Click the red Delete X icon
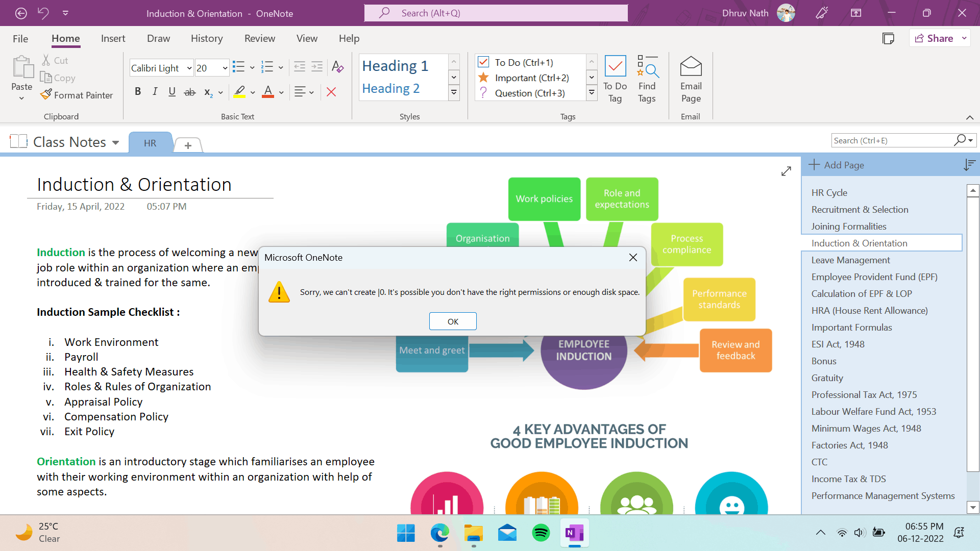This screenshot has width=980, height=551. 331,92
